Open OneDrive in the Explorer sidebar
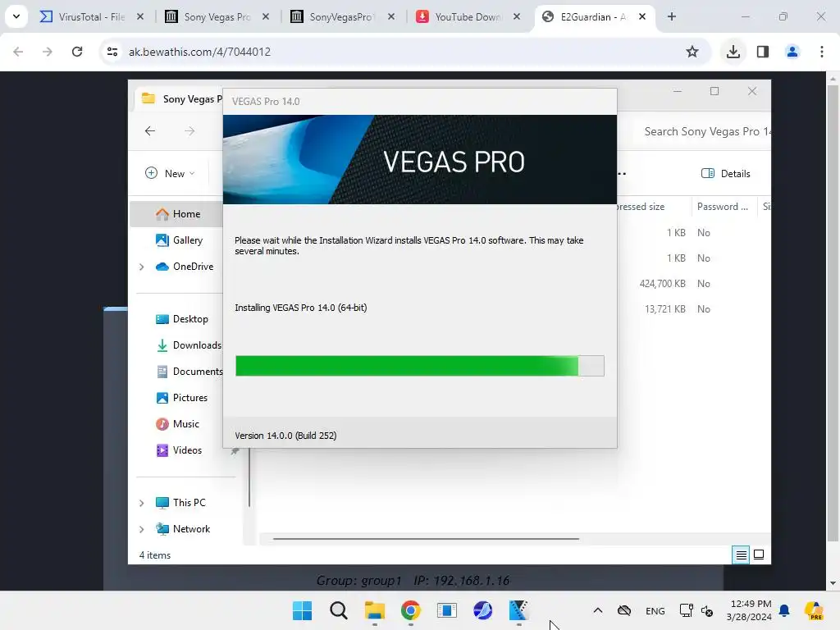The width and height of the screenshot is (840, 630). pos(185,267)
